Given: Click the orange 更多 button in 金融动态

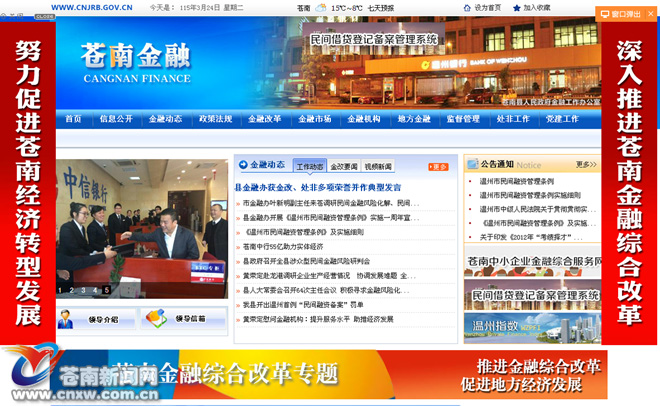Looking at the screenshot, I should (x=438, y=167).
